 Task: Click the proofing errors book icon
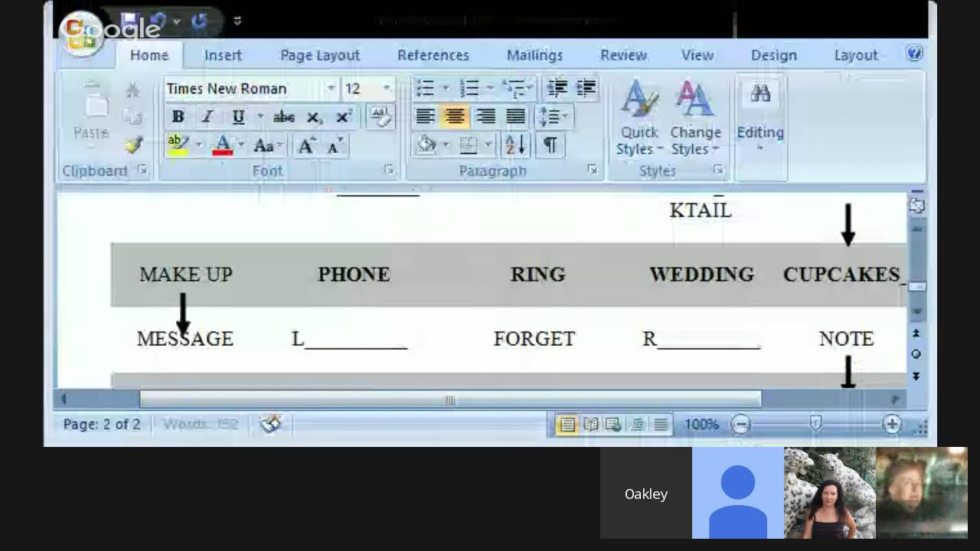270,424
